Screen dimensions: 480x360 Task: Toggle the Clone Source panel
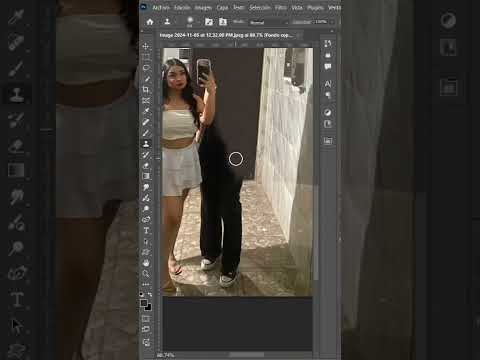tap(223, 22)
